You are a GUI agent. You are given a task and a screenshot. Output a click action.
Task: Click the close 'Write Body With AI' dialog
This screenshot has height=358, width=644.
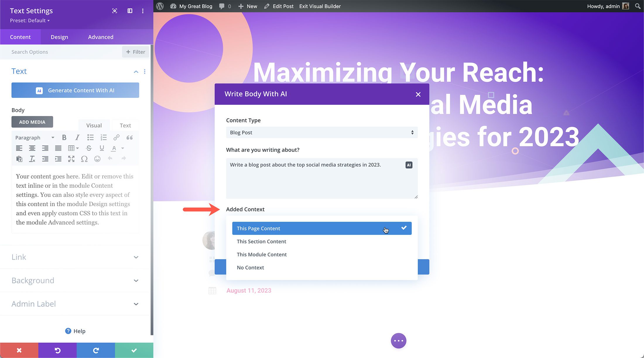coord(418,94)
